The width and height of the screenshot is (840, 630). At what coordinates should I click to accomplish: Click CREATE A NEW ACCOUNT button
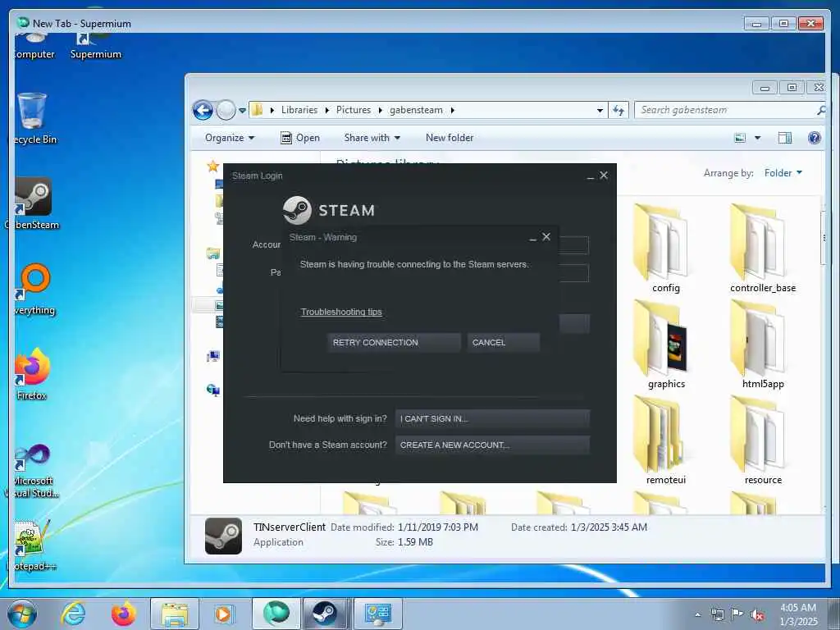click(x=492, y=445)
